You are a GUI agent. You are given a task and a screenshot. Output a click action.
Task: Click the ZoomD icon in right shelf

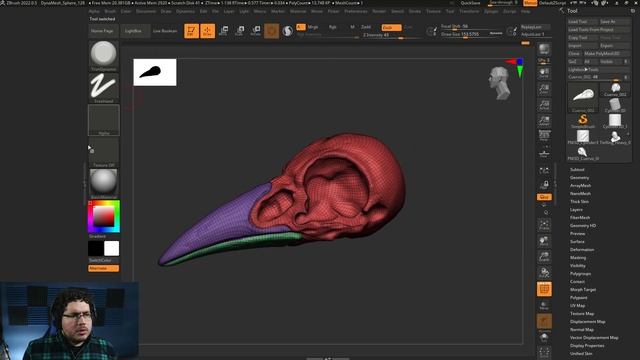[544, 257]
